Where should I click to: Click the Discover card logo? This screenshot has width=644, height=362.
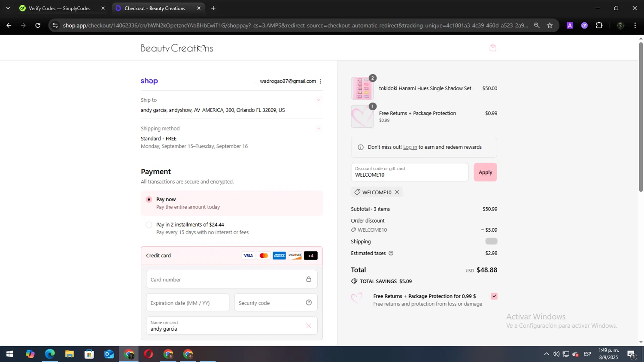pos(295,256)
